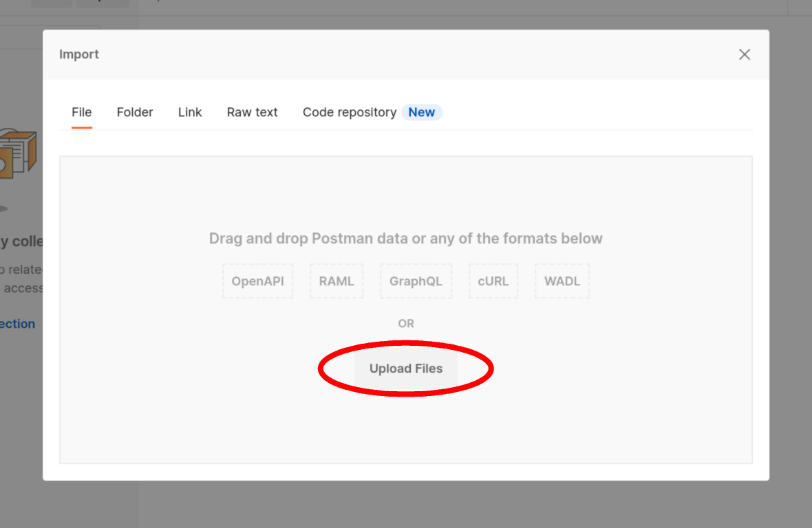Image resolution: width=812 pixels, height=528 pixels.
Task: Click the partially hidden collection link
Action: coord(17,324)
